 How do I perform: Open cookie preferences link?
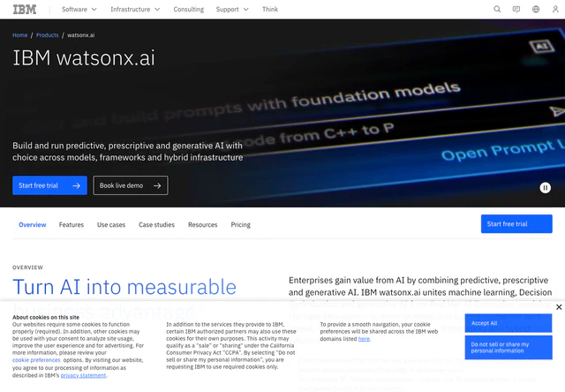coord(36,360)
